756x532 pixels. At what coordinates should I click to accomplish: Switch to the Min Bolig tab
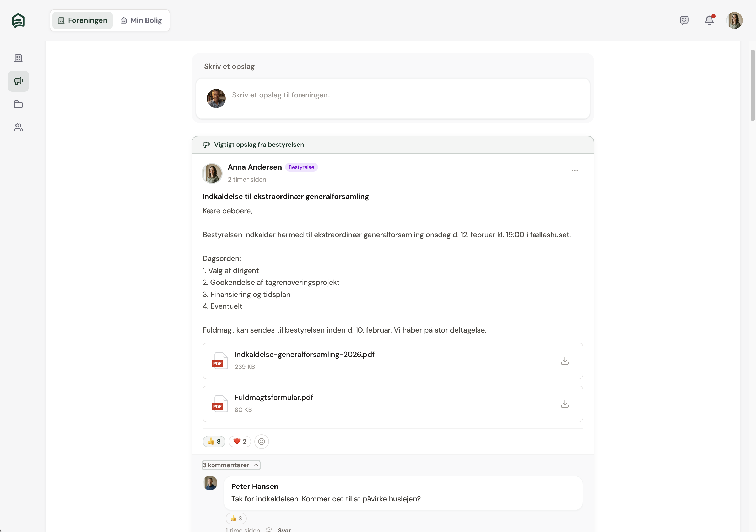coord(141,20)
